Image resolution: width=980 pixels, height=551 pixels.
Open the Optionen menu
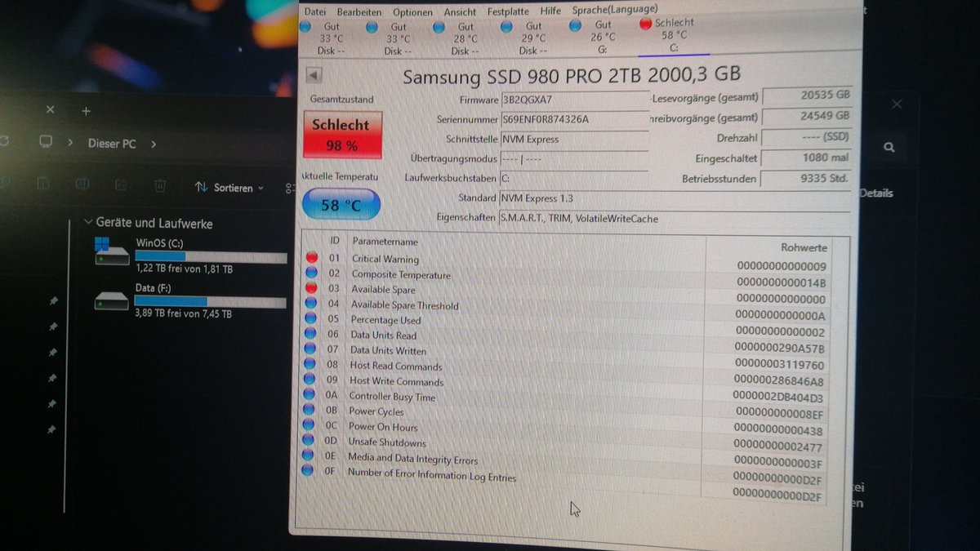[412, 11]
